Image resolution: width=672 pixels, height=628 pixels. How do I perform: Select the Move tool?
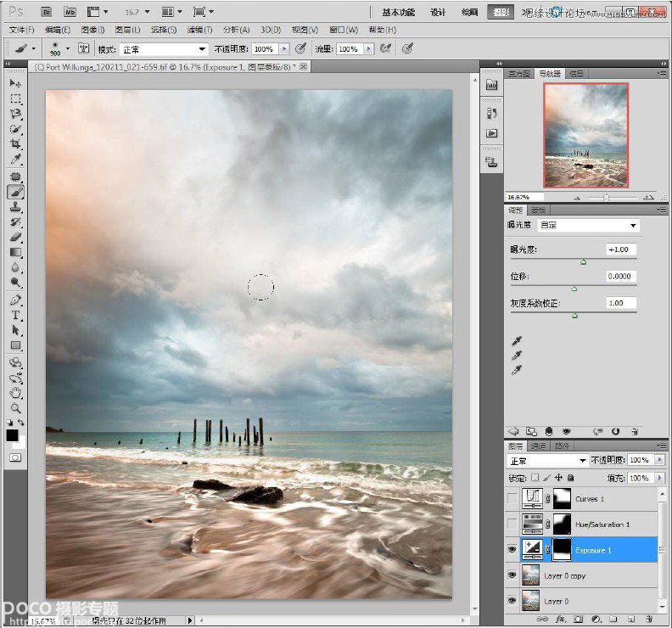tap(15, 83)
